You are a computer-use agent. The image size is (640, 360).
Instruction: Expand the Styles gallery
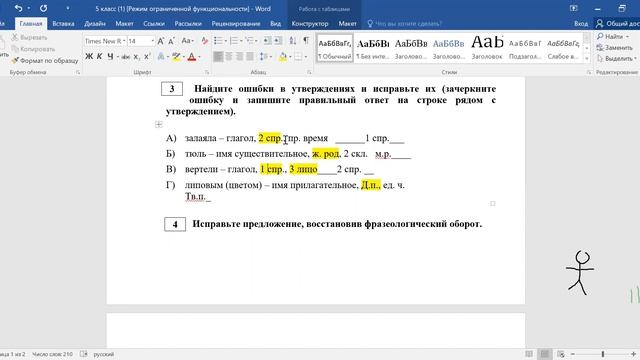(587, 58)
